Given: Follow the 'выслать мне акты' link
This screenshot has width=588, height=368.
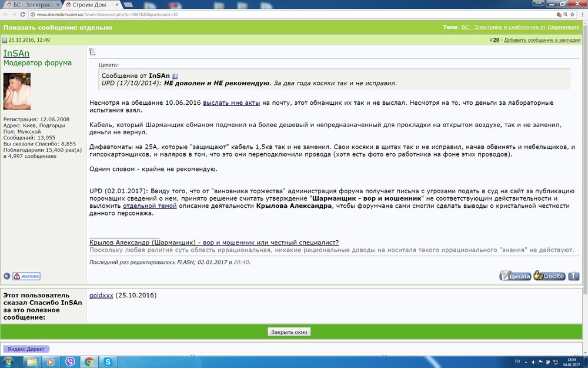Looking at the screenshot, I should coord(231,102).
